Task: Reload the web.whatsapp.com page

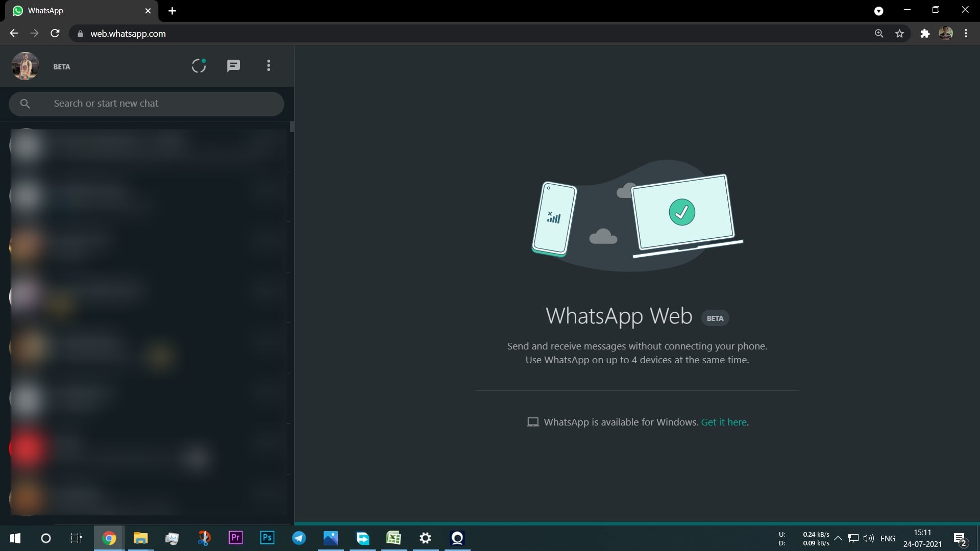Action: tap(55, 34)
